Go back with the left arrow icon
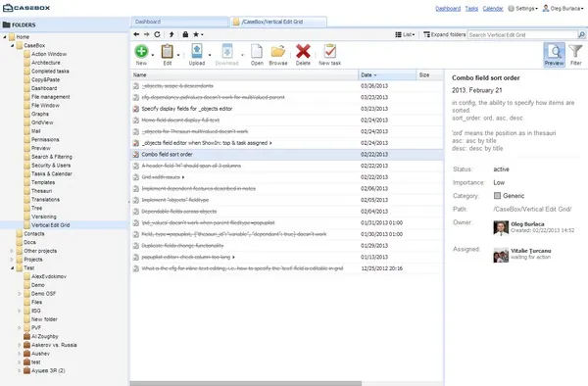The height and width of the screenshot is (386, 588). coord(136,34)
